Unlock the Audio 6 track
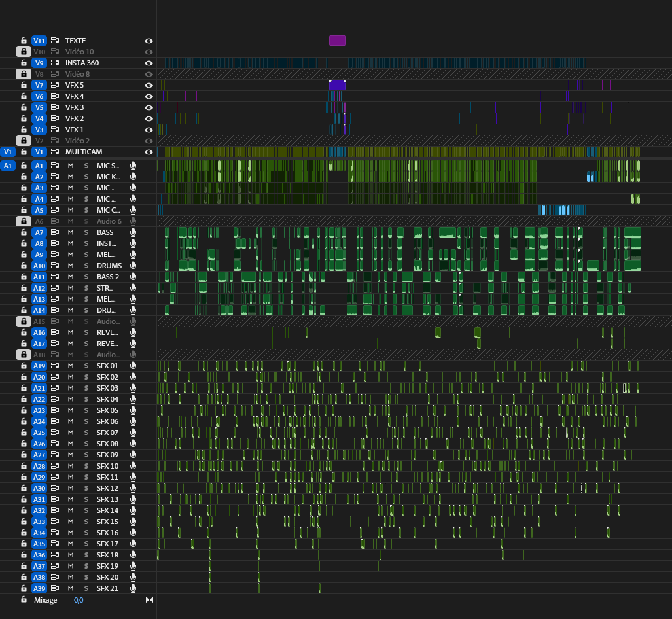 24,221
